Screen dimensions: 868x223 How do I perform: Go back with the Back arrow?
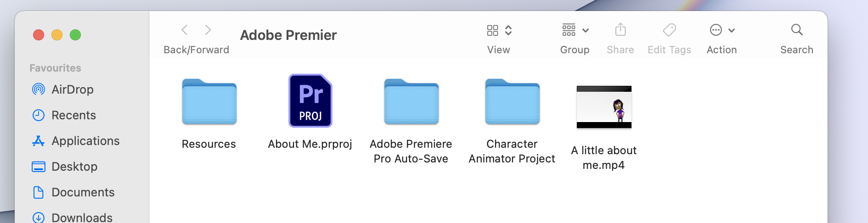click(x=185, y=30)
